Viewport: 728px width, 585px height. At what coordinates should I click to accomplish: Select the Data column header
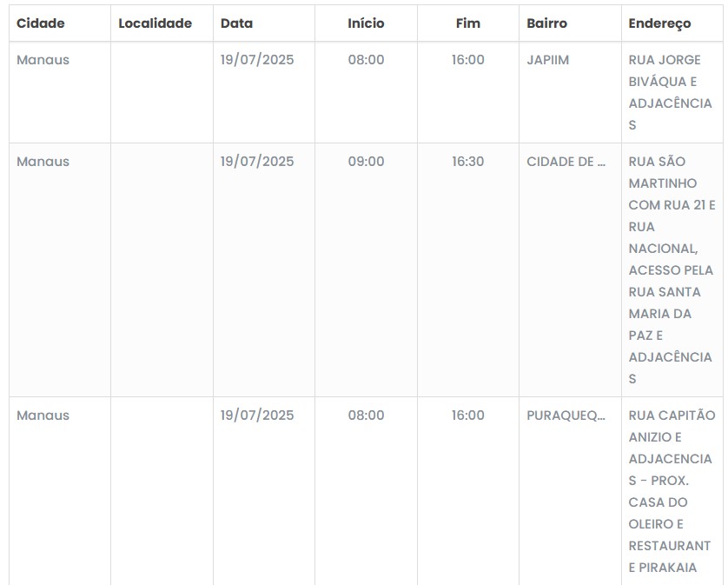tap(236, 23)
